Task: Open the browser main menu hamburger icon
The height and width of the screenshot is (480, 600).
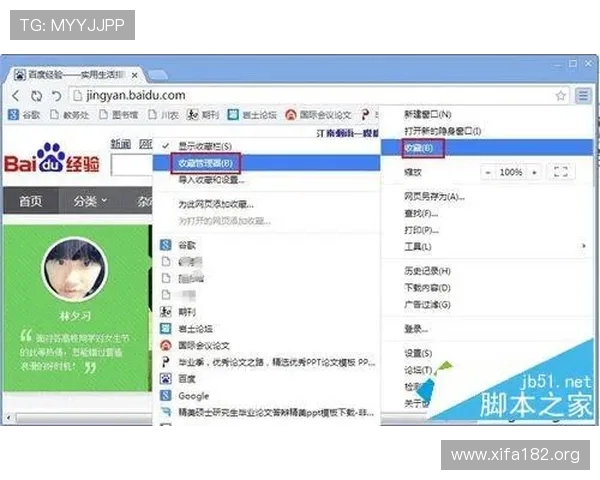Action: pos(583,95)
